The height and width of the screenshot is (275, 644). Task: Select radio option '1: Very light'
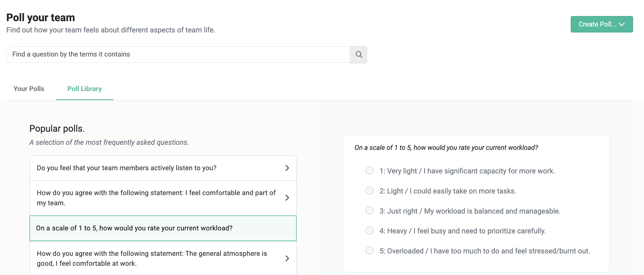tap(369, 171)
